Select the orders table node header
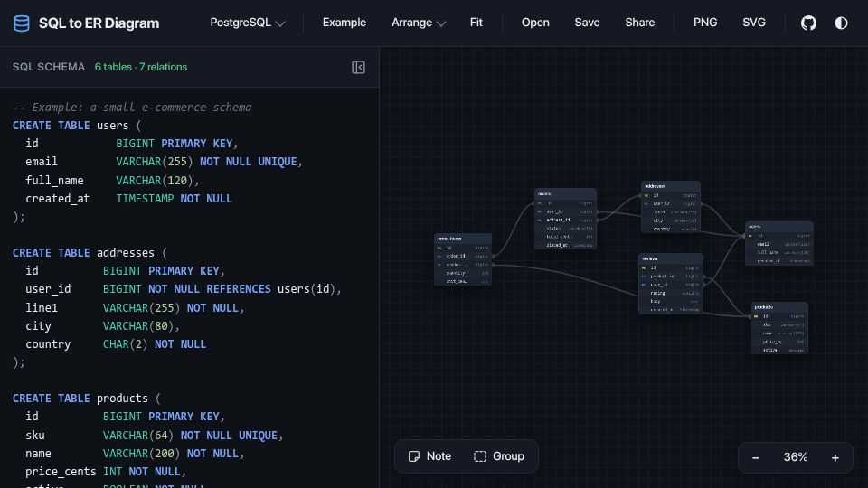This screenshot has width=868, height=488. tap(565, 193)
